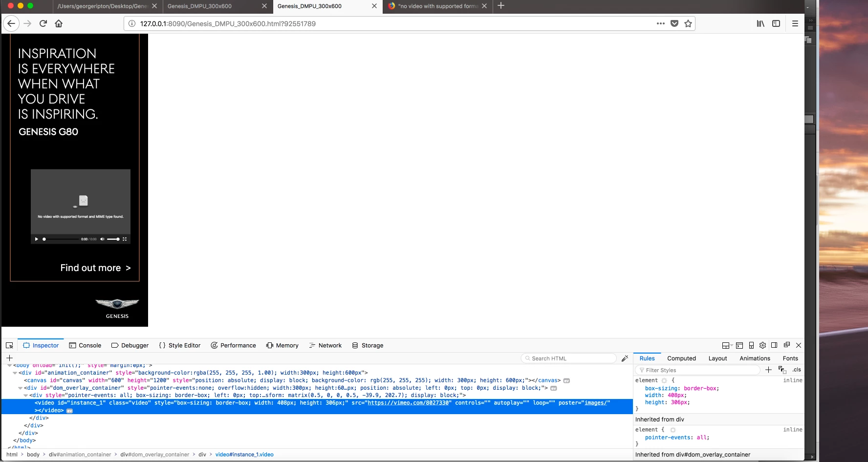Screen dimensions: 868x462
Task: Close the developer tools panel
Action: (x=799, y=345)
